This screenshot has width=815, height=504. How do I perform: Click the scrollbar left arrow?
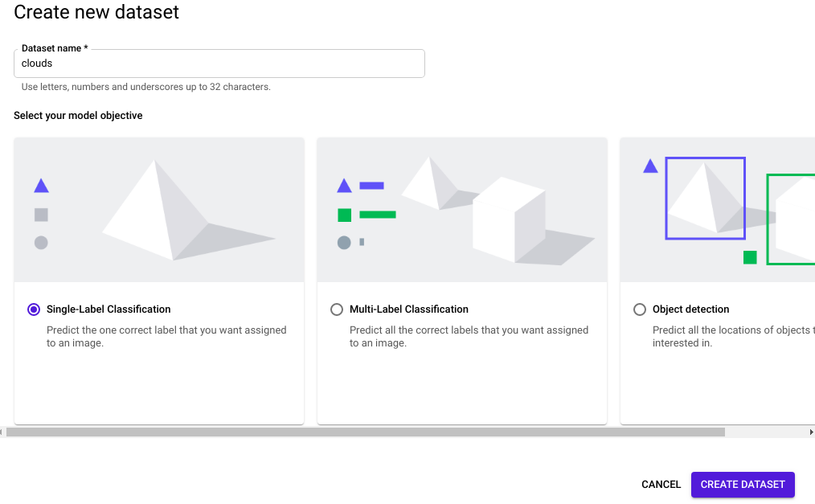tap(2, 432)
